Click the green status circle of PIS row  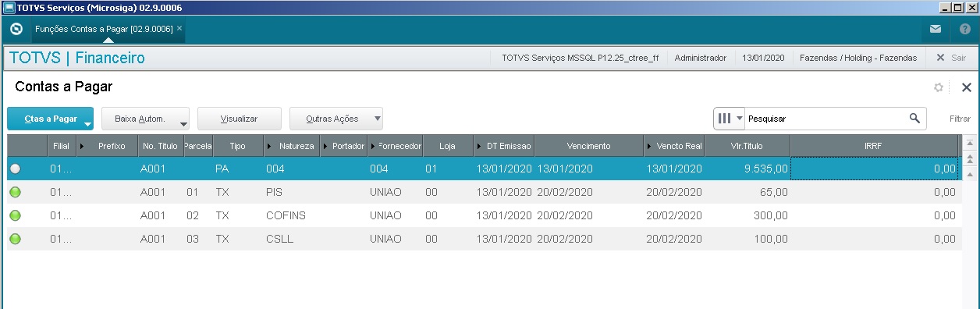click(16, 192)
